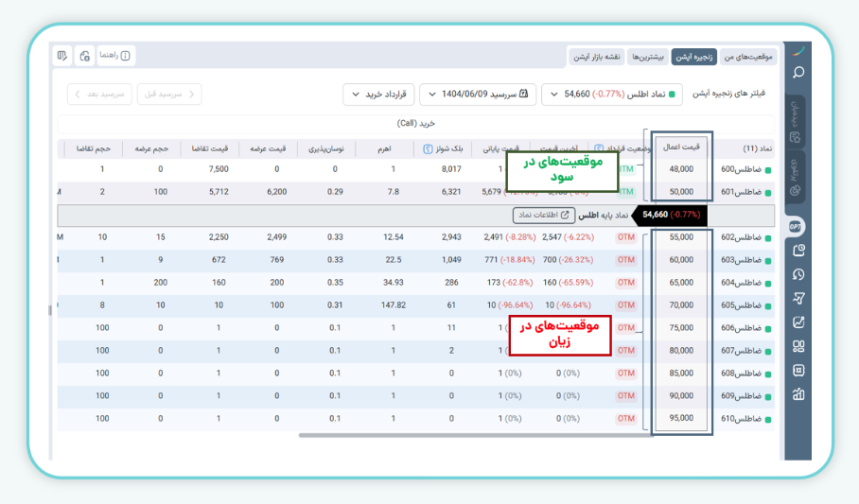The height and width of the screenshot is (504, 859).
Task: Switch to the نقشه بازار آپشن tab
Action: (x=597, y=57)
